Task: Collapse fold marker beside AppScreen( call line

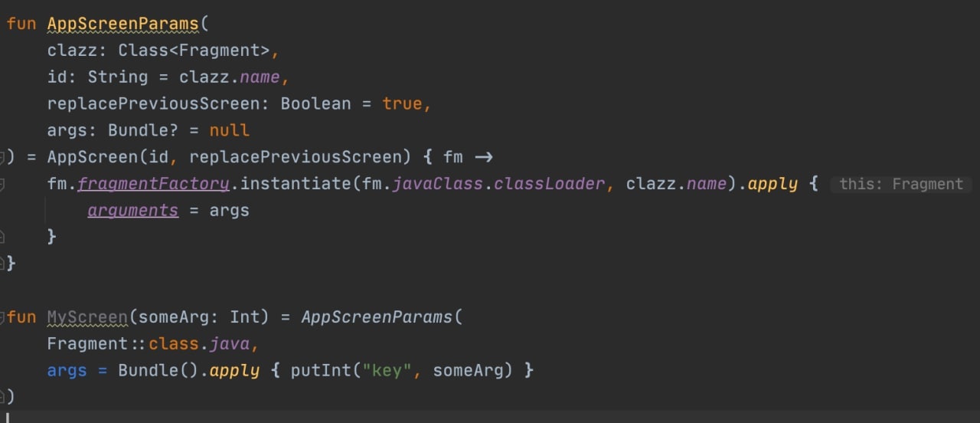Action: point(2,157)
